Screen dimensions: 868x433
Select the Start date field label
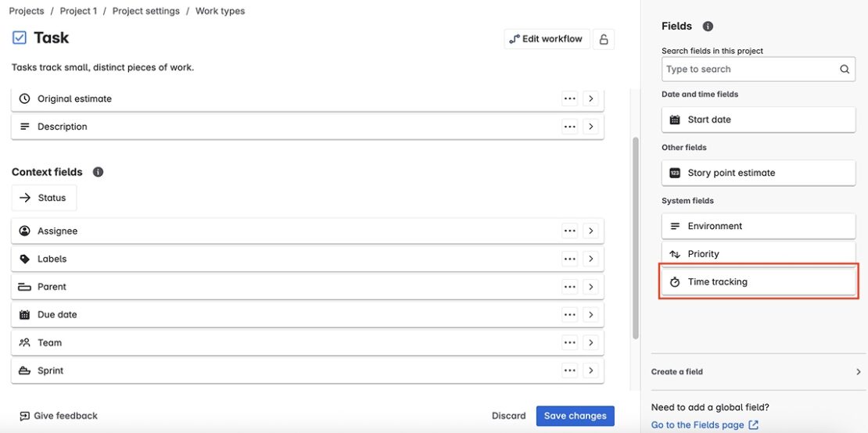coord(709,120)
